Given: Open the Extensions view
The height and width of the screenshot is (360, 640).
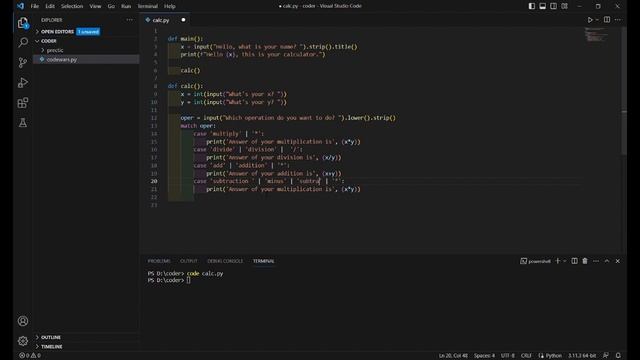Looking at the screenshot, I should [23, 102].
